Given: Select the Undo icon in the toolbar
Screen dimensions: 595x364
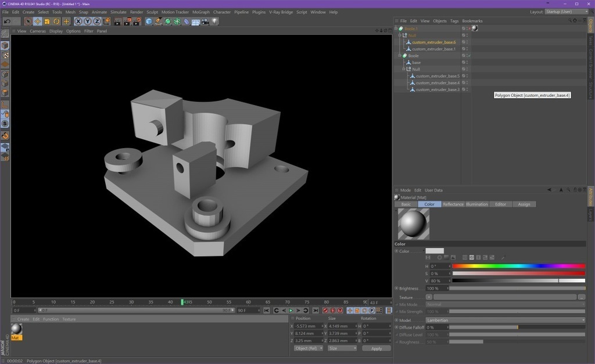Looking at the screenshot, I should [7, 21].
